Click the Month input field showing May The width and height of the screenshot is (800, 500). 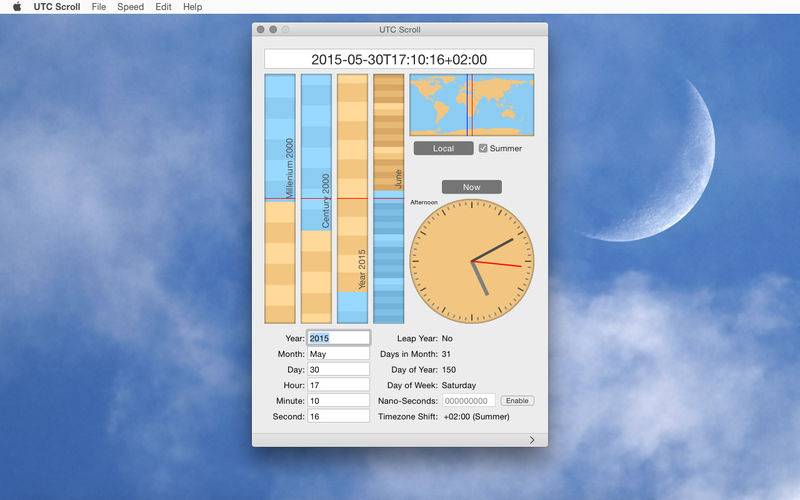pos(339,354)
